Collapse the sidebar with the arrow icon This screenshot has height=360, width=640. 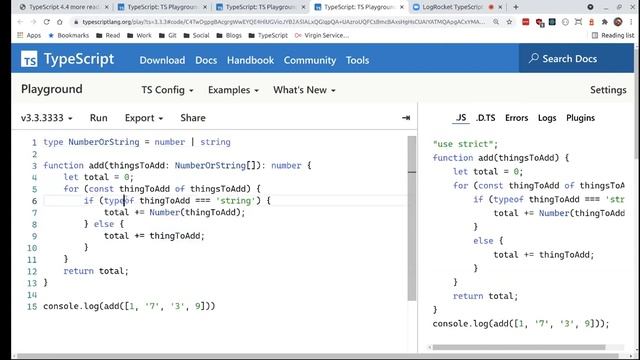[406, 118]
